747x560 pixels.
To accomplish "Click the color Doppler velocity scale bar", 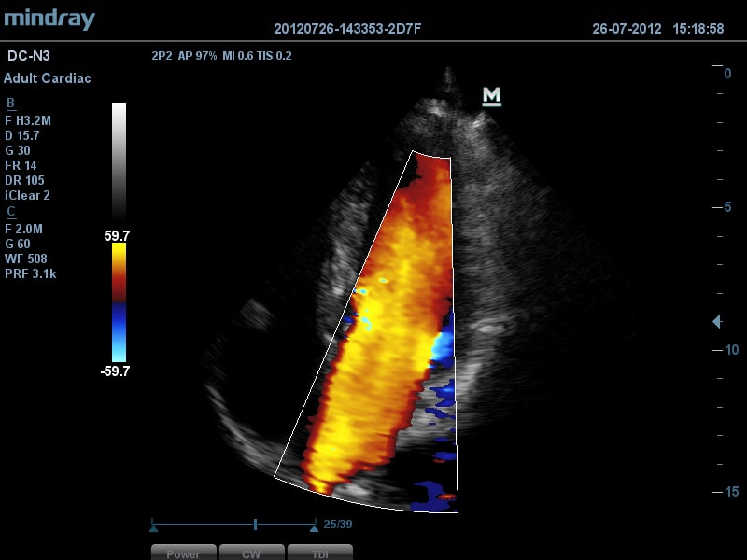I will (x=119, y=302).
